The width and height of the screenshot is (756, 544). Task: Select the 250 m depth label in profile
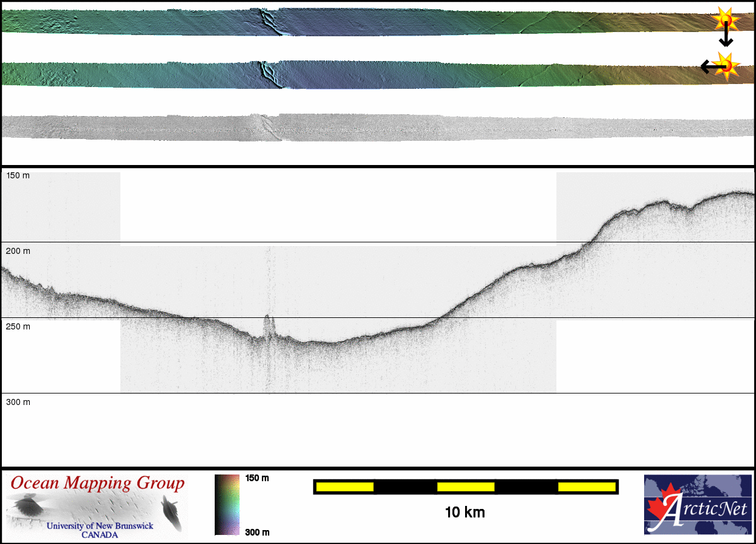pyautogui.click(x=18, y=326)
